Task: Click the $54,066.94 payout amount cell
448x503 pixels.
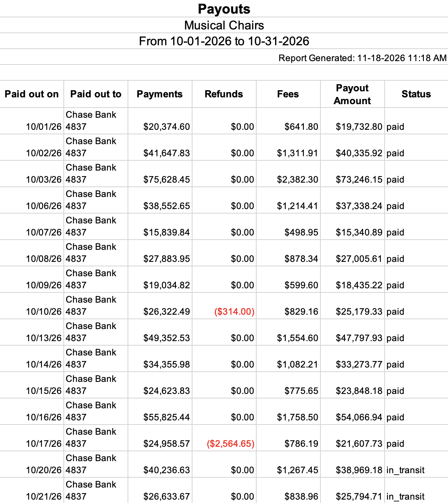Action: click(x=353, y=412)
